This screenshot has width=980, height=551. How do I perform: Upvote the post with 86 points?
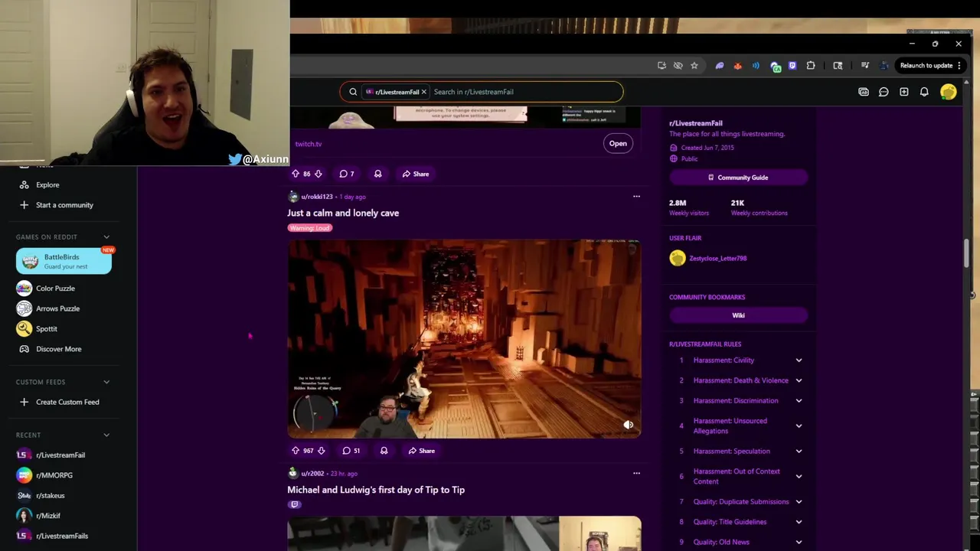click(x=296, y=174)
